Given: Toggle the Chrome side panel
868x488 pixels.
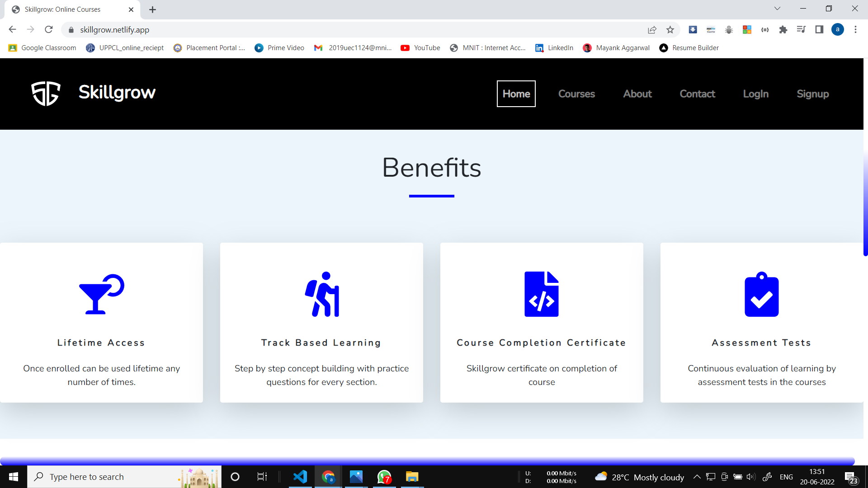Looking at the screenshot, I should point(819,30).
